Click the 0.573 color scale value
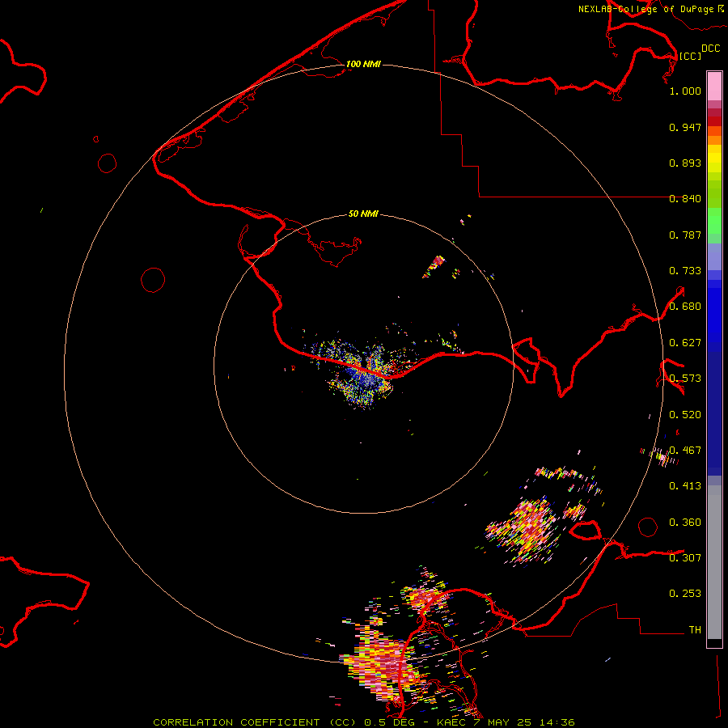 [685, 379]
